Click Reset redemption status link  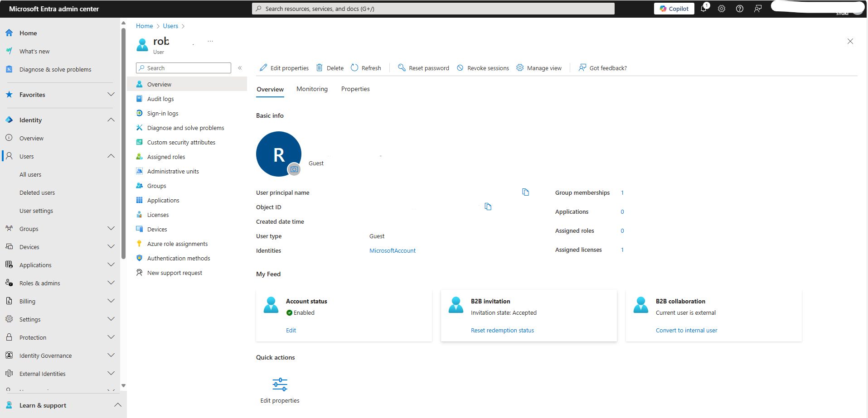tap(502, 330)
